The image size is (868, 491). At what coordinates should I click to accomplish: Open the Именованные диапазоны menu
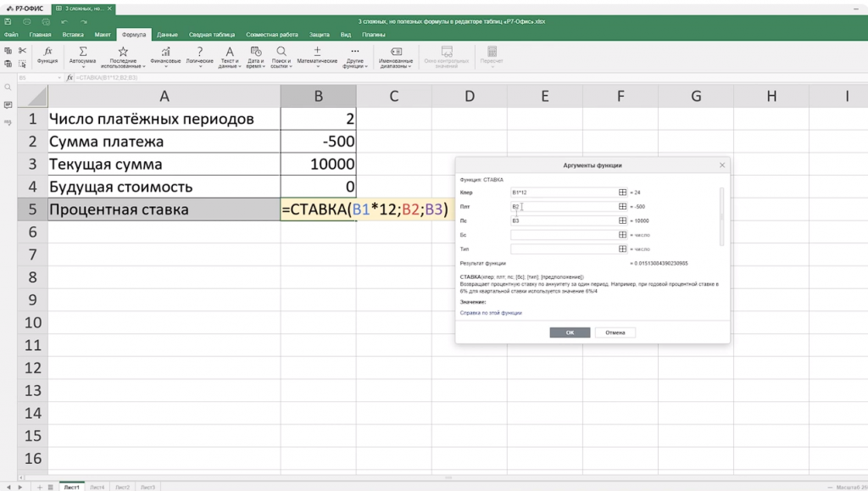(x=396, y=57)
